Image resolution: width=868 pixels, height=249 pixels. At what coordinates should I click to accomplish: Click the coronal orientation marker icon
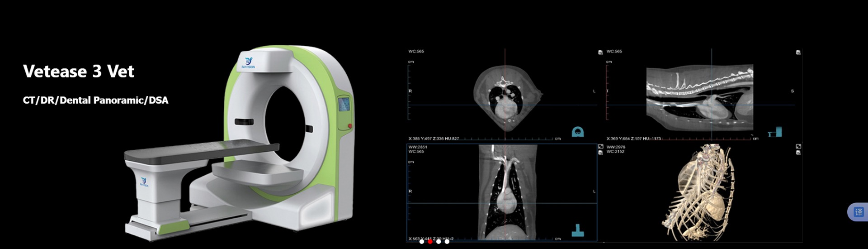point(578,230)
